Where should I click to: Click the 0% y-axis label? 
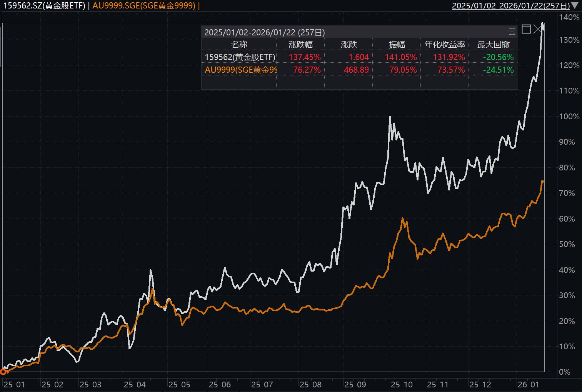tap(565, 372)
